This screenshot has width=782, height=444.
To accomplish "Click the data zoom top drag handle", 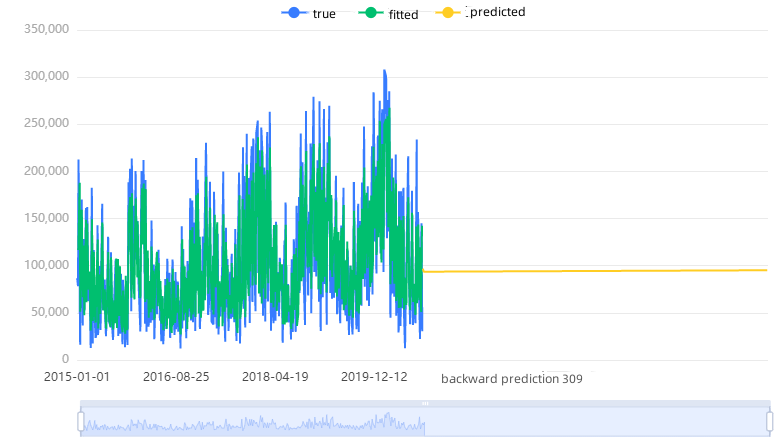I will pos(425,403).
